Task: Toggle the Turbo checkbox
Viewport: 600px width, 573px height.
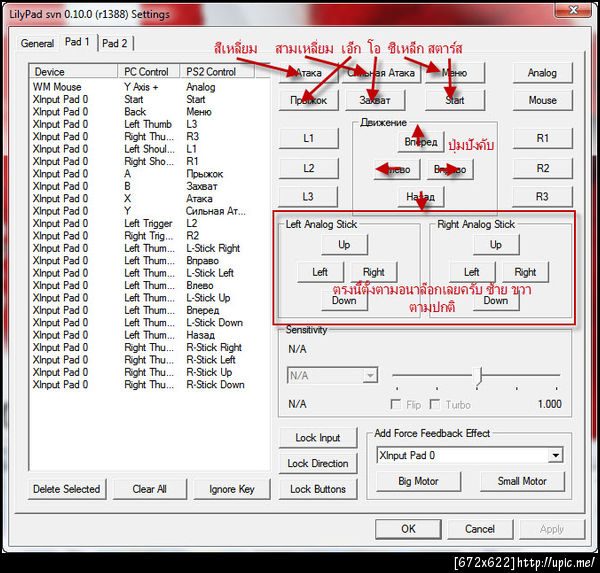Action: point(435,404)
